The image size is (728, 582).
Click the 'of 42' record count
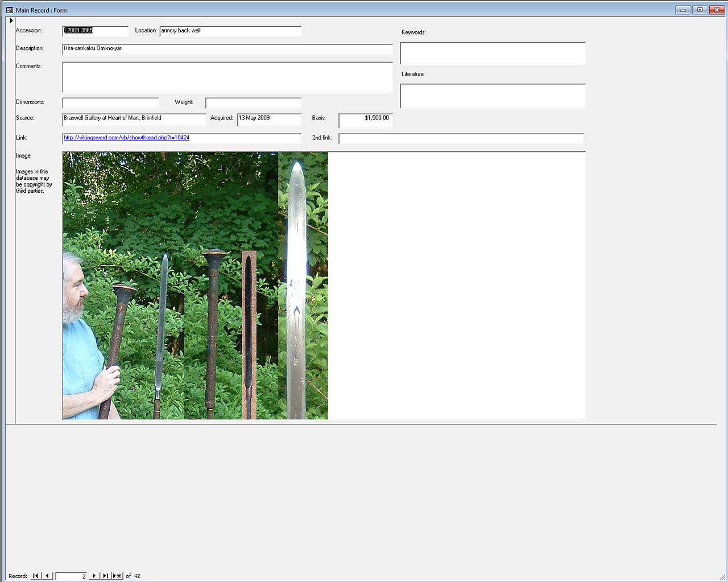point(133,576)
